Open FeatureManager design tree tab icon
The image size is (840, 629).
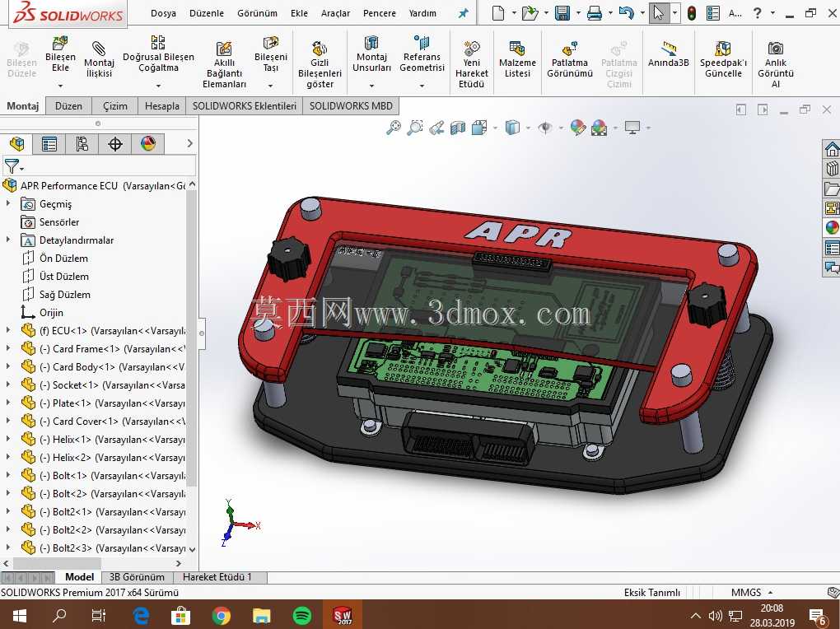pos(16,143)
